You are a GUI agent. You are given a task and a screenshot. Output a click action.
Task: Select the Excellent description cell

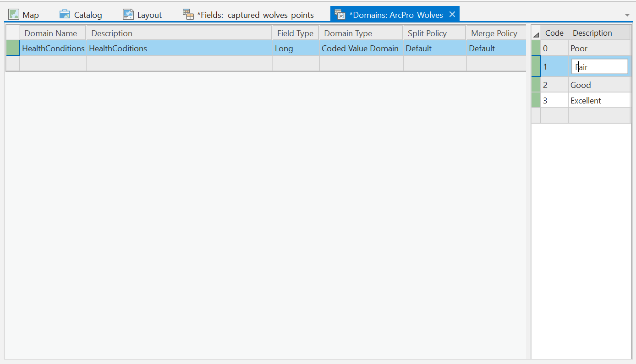(599, 101)
